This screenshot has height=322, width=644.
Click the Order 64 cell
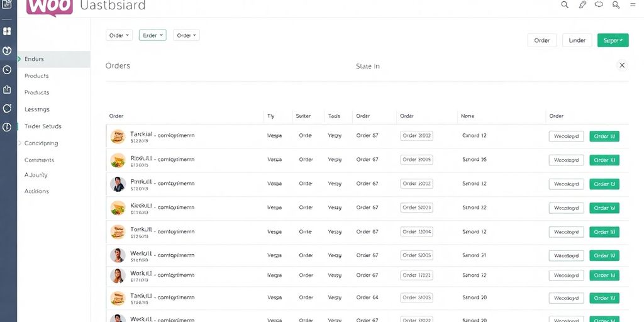[367, 297]
